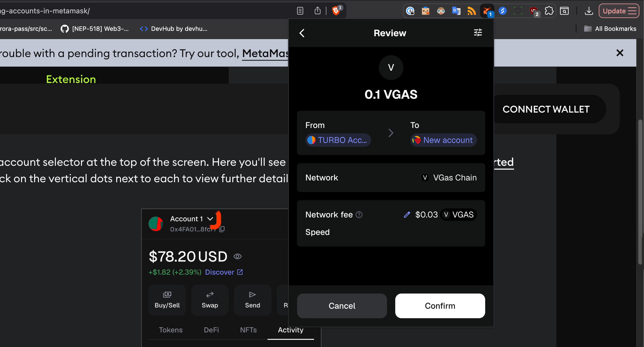Confirm the 0.1 VGAS transaction
Screen dimensions: 644x347
pyautogui.click(x=440, y=306)
